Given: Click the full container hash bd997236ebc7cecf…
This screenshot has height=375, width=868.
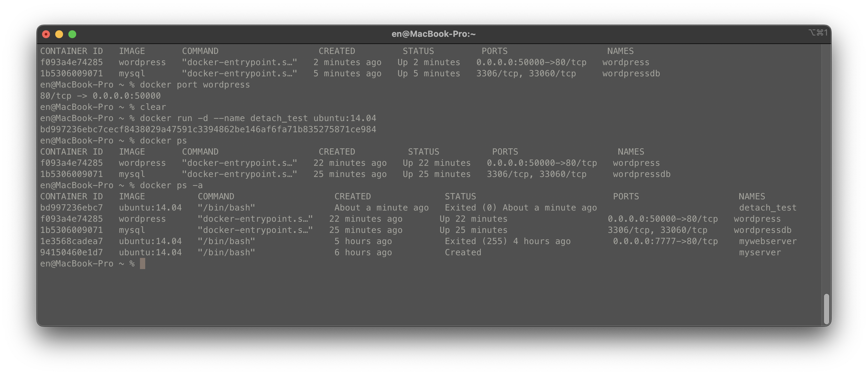Looking at the screenshot, I should (x=208, y=130).
